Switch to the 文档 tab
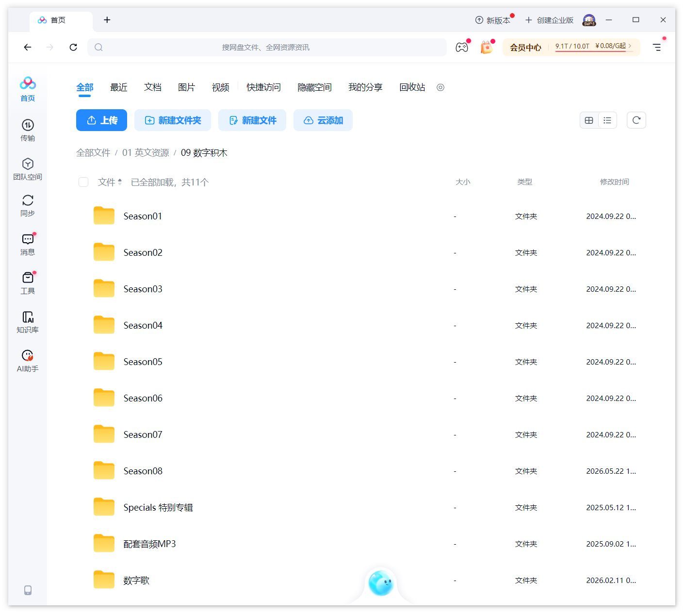Image resolution: width=685 pixels, height=616 pixels. click(x=153, y=87)
